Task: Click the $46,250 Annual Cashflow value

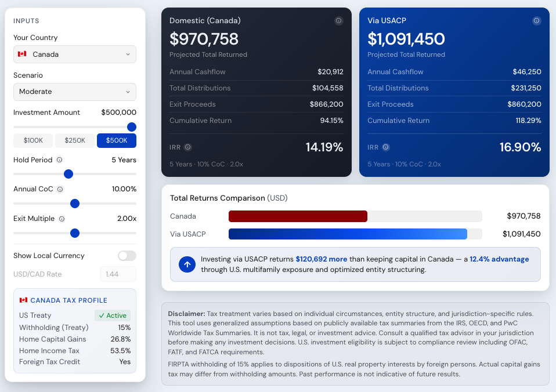Action: pos(527,72)
